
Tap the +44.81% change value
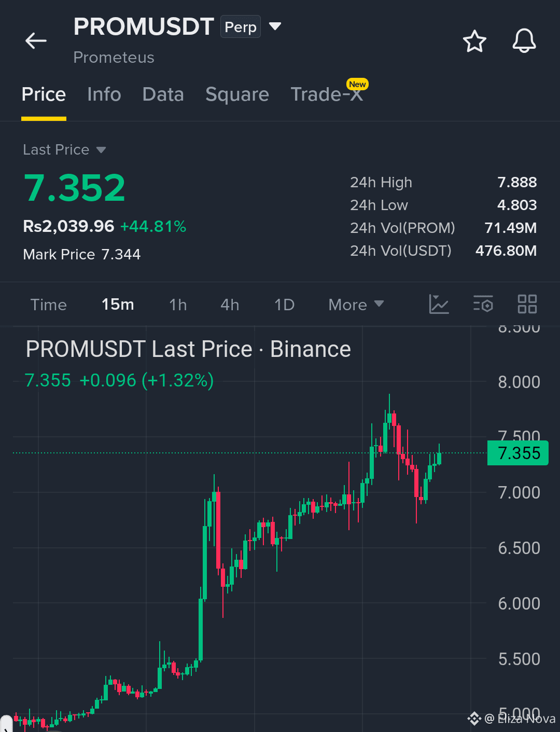pyautogui.click(x=153, y=226)
